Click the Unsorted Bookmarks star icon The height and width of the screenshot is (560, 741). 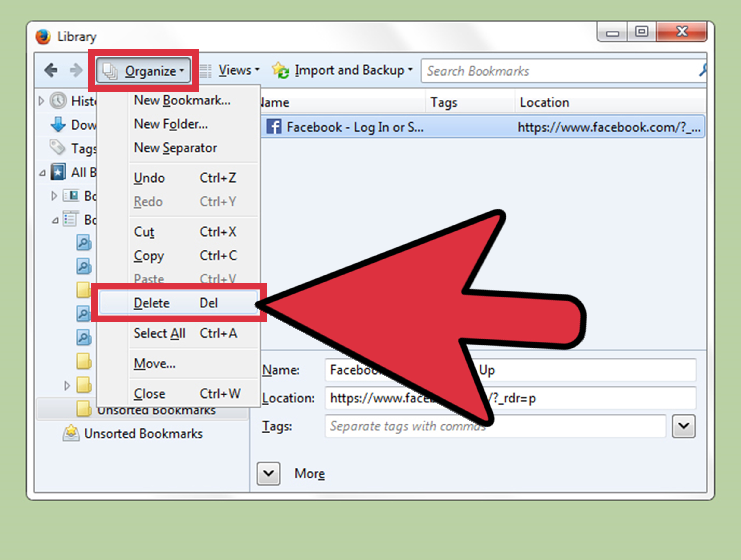tap(71, 433)
